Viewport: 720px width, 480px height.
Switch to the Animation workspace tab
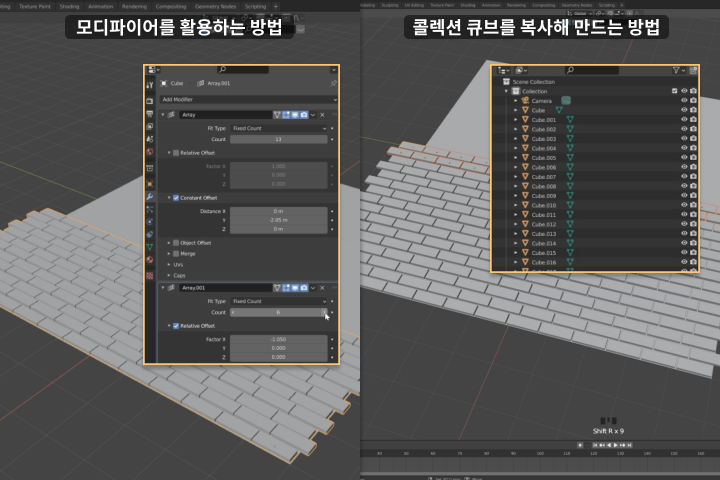pyautogui.click(x=101, y=6)
